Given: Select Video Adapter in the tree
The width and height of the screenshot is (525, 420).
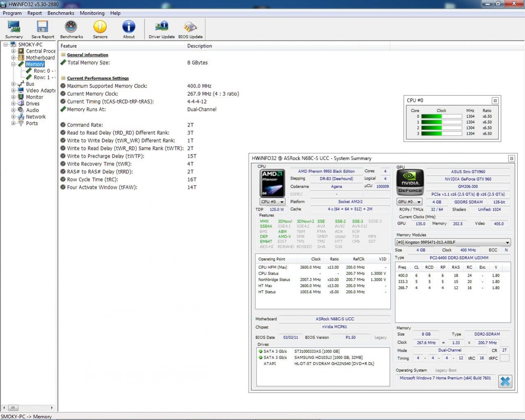Looking at the screenshot, I should pyautogui.click(x=40, y=91).
